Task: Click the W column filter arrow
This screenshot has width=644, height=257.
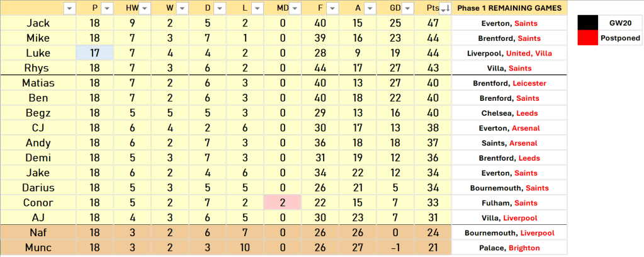Action: pyautogui.click(x=183, y=8)
